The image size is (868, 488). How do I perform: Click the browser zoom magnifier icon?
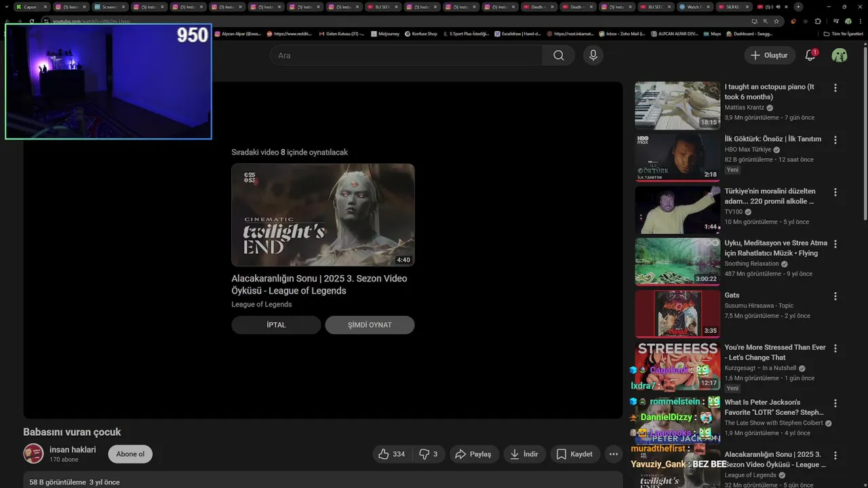[x=765, y=21]
